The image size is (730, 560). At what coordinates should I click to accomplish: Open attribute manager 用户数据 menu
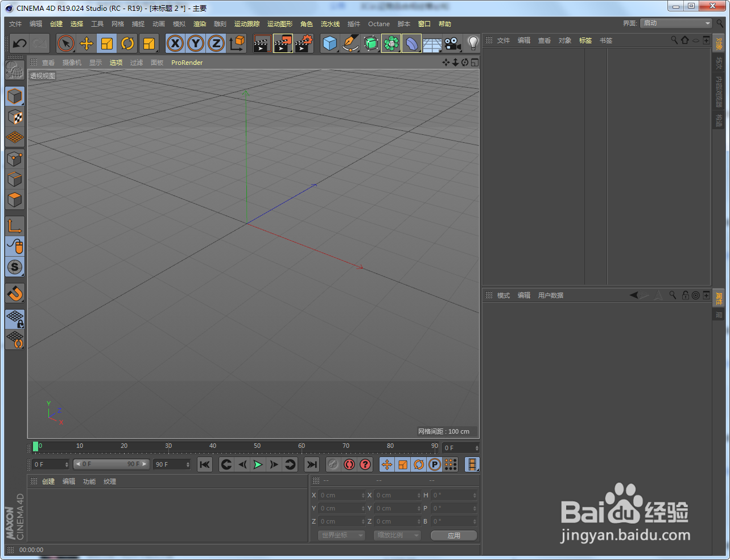pos(551,295)
